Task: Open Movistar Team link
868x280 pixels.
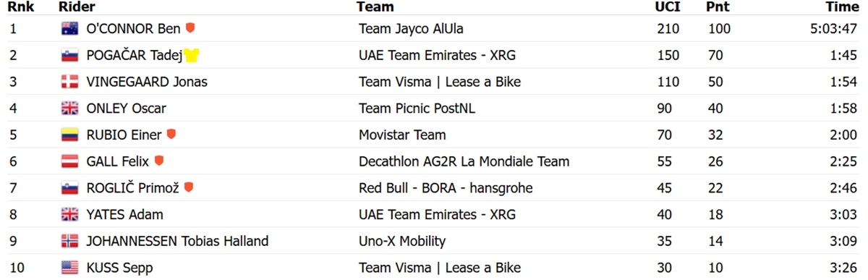Action: click(402, 135)
